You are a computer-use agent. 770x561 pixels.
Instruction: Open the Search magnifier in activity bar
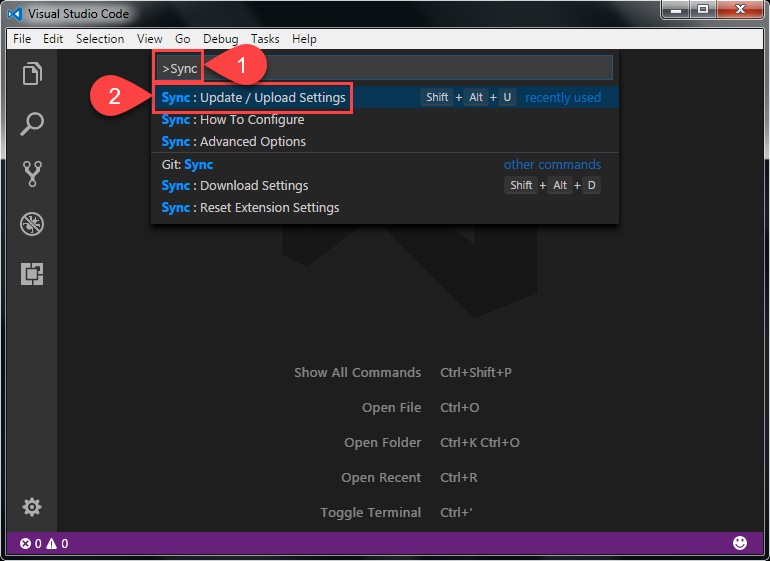32,123
